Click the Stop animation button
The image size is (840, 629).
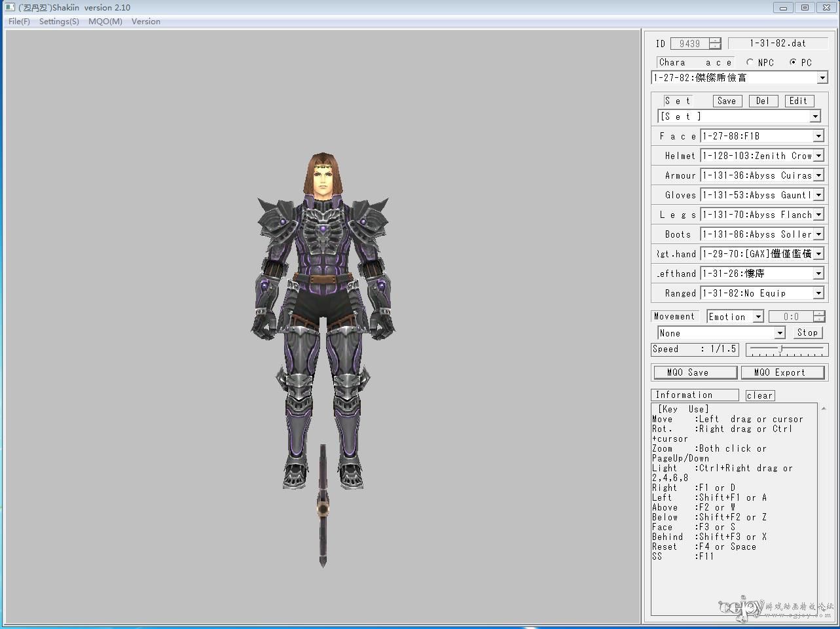click(807, 332)
